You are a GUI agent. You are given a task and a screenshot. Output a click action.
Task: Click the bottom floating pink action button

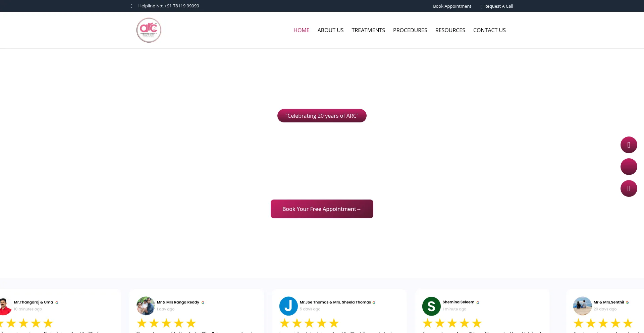(x=629, y=188)
